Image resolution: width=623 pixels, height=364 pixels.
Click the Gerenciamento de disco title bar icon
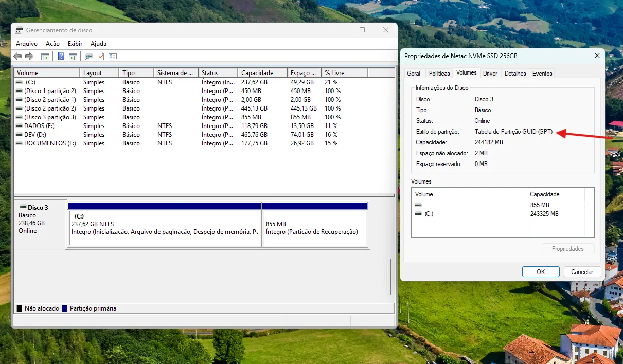19,30
